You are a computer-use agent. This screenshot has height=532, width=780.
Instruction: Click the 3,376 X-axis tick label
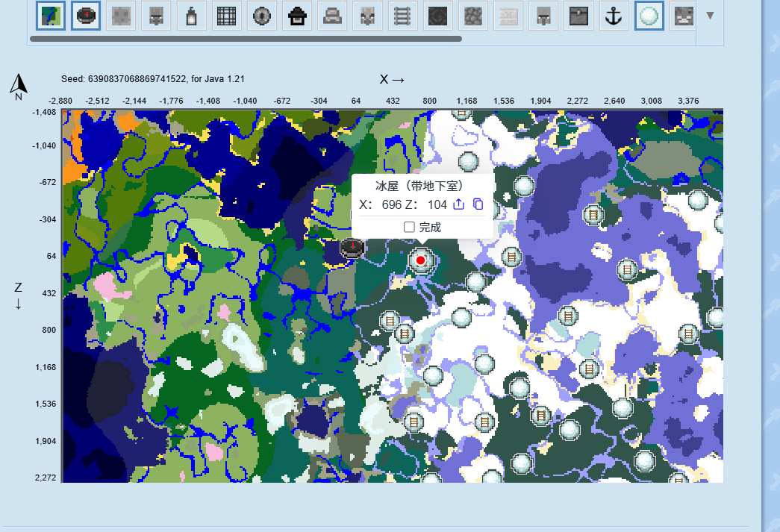click(x=688, y=101)
